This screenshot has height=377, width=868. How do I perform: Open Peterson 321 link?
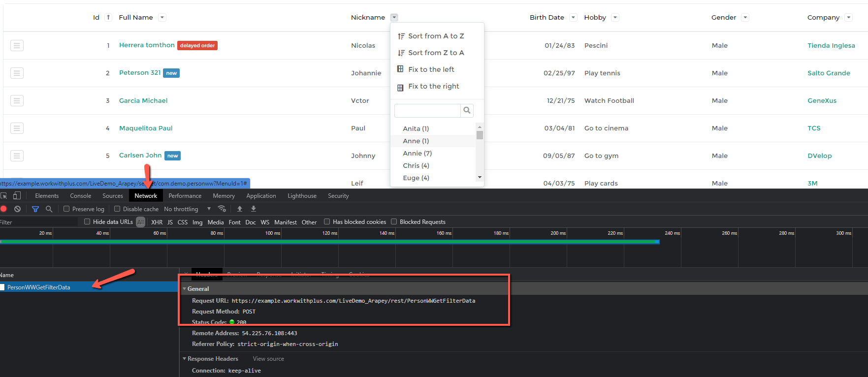[140, 72]
